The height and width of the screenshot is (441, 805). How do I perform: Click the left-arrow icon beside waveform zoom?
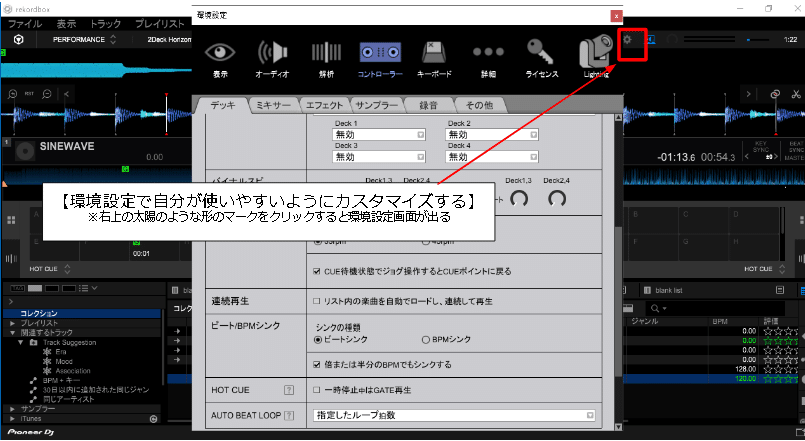(67, 94)
